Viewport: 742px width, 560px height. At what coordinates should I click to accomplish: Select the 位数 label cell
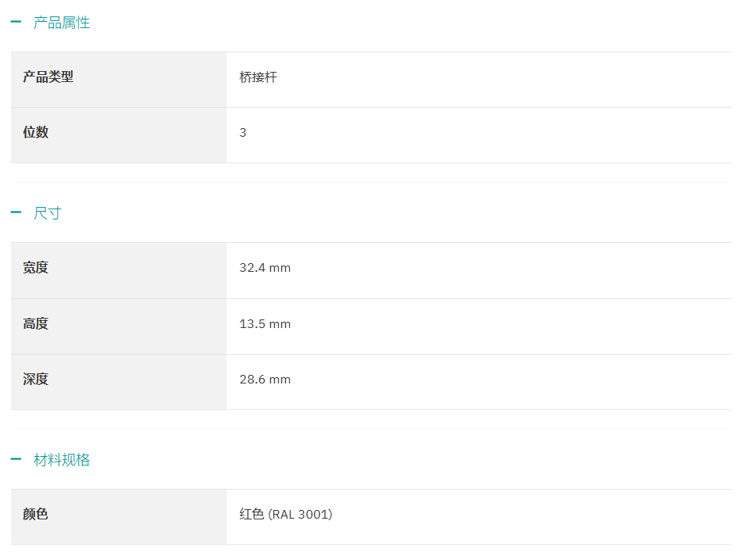(36, 133)
